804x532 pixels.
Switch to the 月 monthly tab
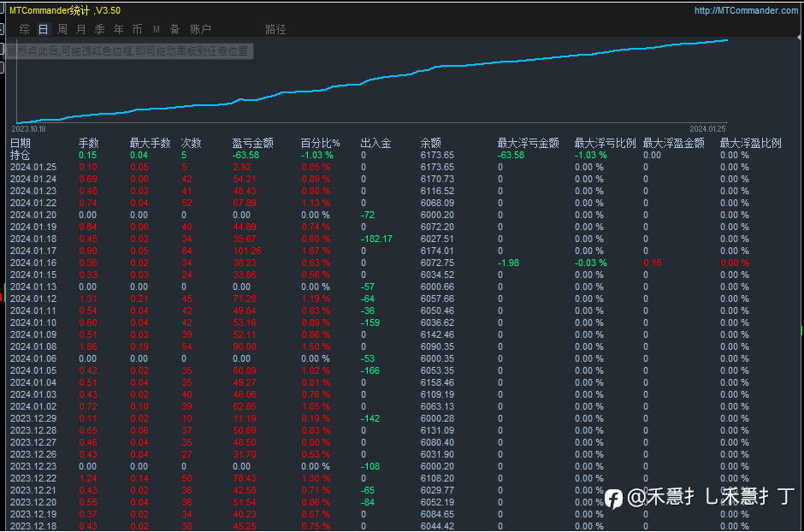coord(81,29)
